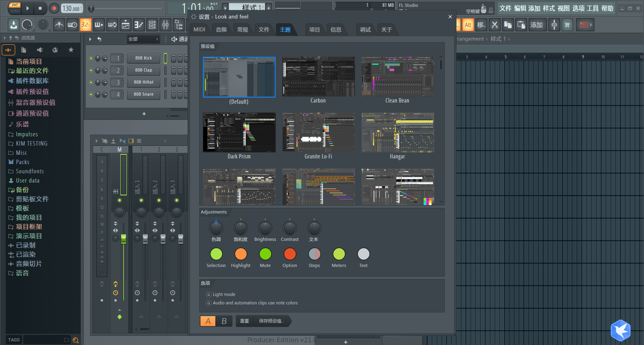Open the playlist view icon

tap(126, 25)
